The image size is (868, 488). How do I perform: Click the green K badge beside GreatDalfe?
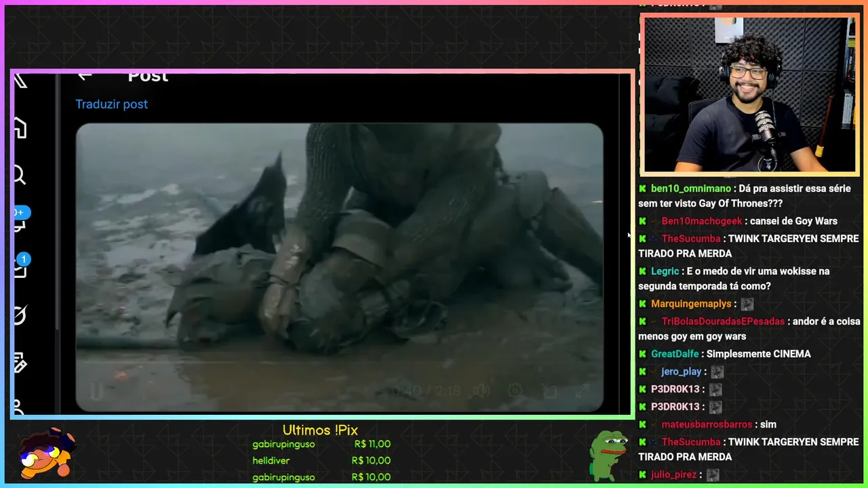(642, 354)
